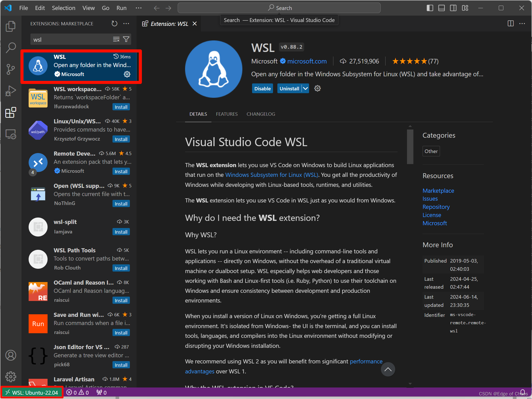Screen dimensions: 532x399
Task: Install the Remote Development extension pack
Action: 121,171
